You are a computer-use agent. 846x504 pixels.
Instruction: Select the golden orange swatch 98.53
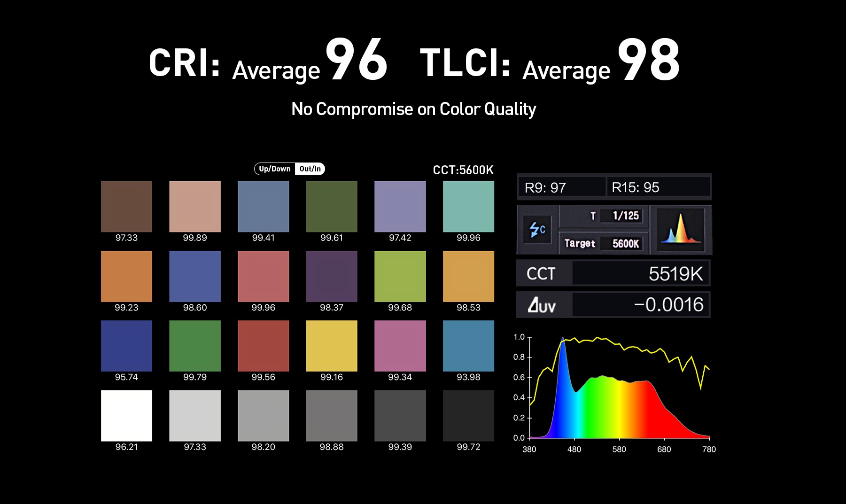[468, 276]
